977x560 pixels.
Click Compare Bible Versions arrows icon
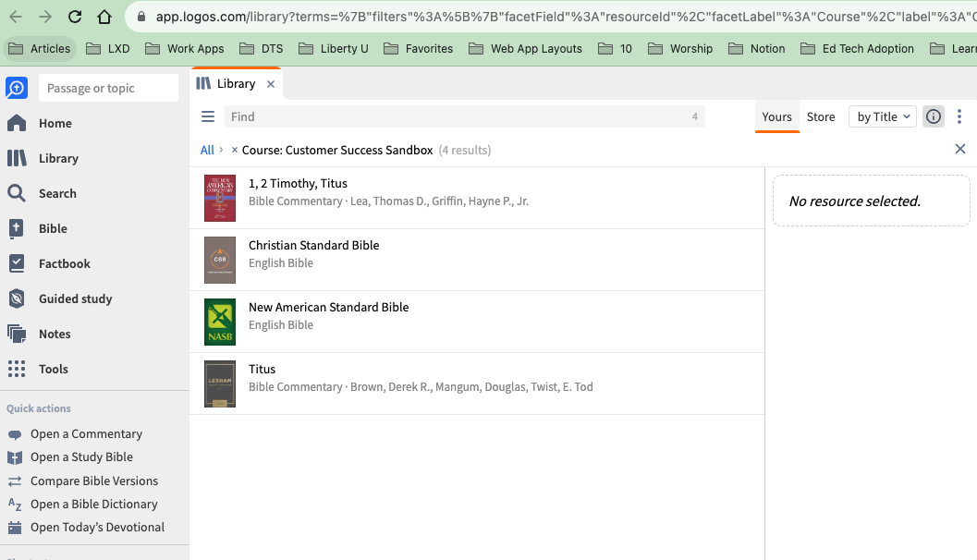pyautogui.click(x=15, y=481)
